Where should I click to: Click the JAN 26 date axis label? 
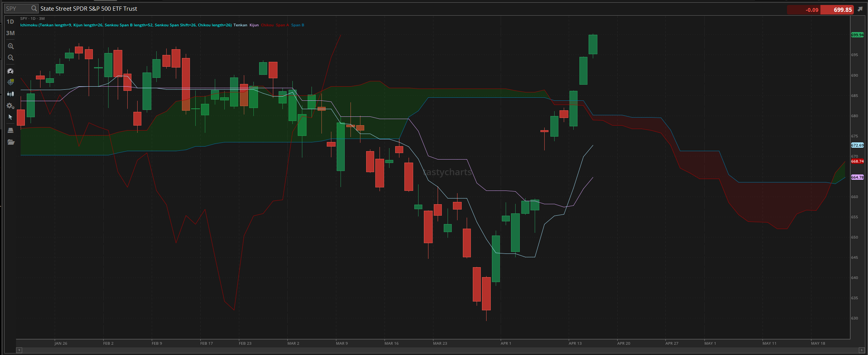pos(61,343)
